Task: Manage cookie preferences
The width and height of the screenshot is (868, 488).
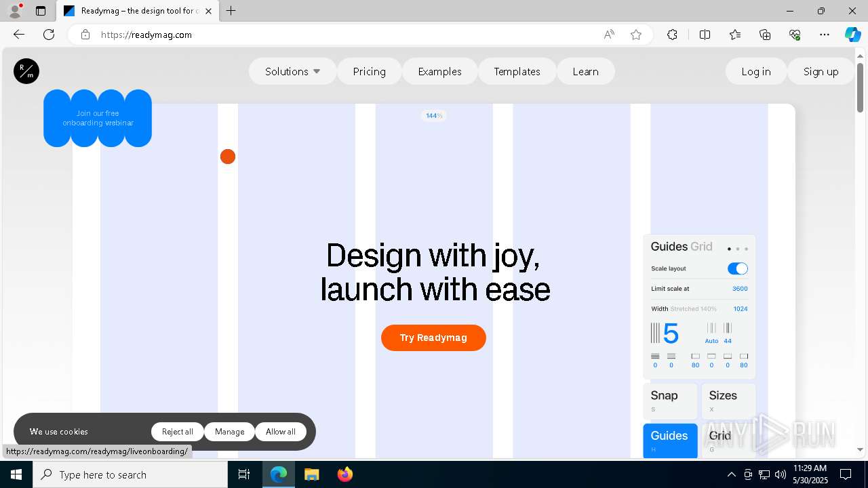Action: [229, 432]
